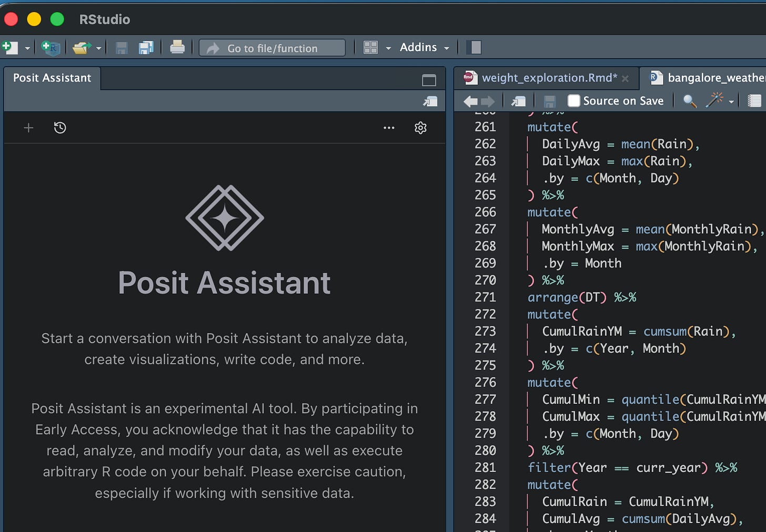This screenshot has width=766, height=532.
Task: Enable the Source on Save checkbox
Action: pos(574,100)
